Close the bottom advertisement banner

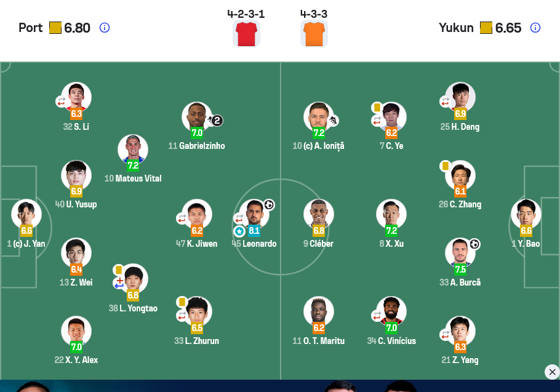[552, 372]
